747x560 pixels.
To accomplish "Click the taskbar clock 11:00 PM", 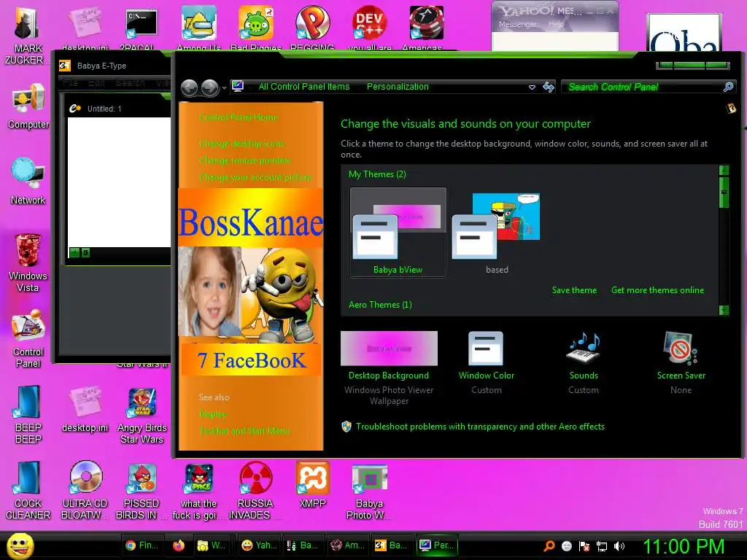I will (x=684, y=546).
